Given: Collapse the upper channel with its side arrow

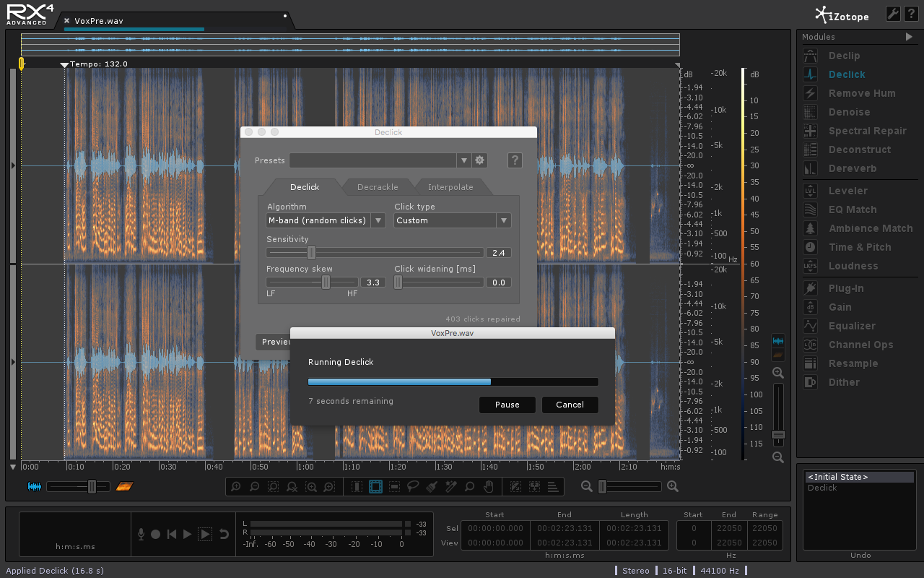Looking at the screenshot, I should pyautogui.click(x=13, y=165).
